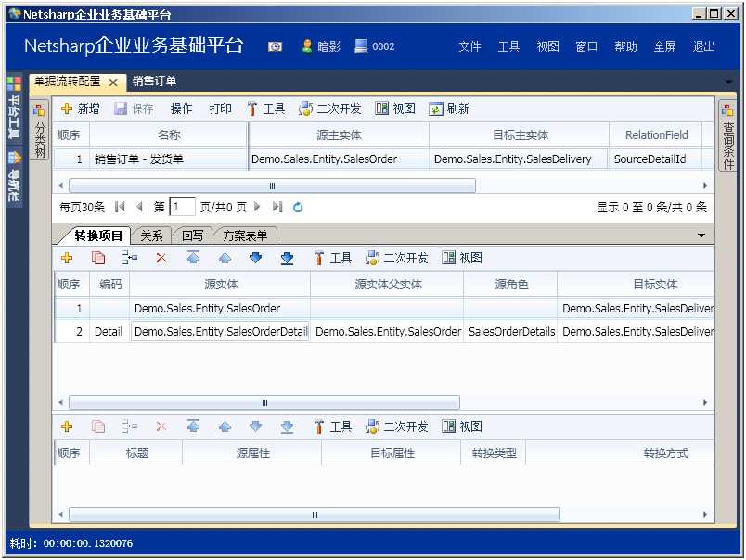Image resolution: width=746 pixels, height=560 pixels.
Task: Open the 帮助 menu in header
Action: pos(625,46)
